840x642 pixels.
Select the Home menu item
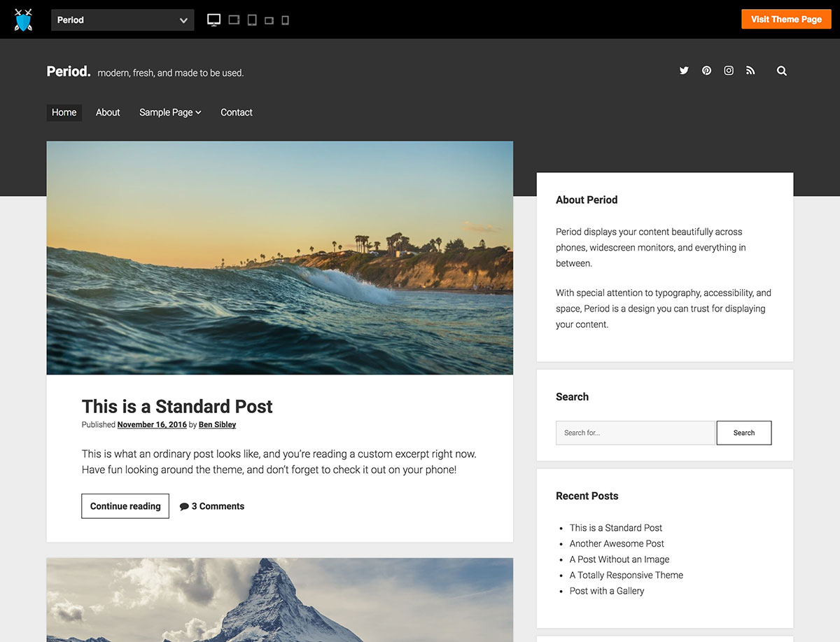tap(64, 113)
